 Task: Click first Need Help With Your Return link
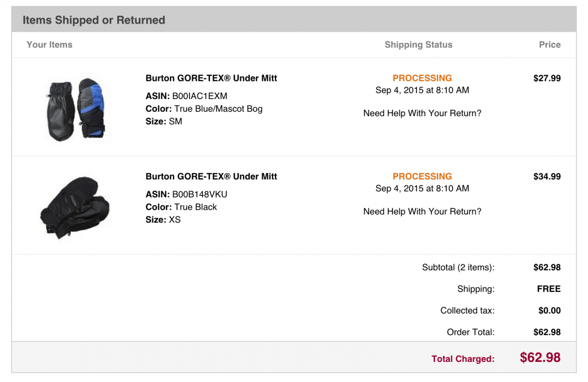(422, 113)
